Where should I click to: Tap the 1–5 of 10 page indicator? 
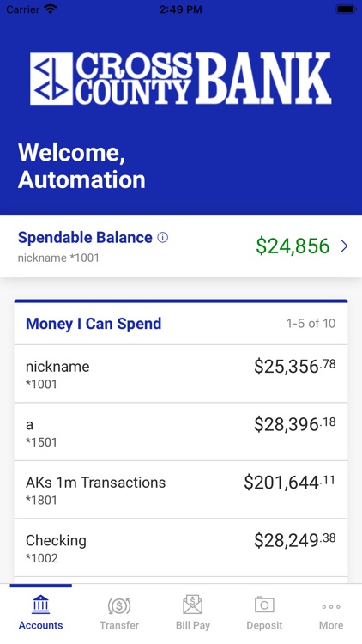(x=311, y=324)
